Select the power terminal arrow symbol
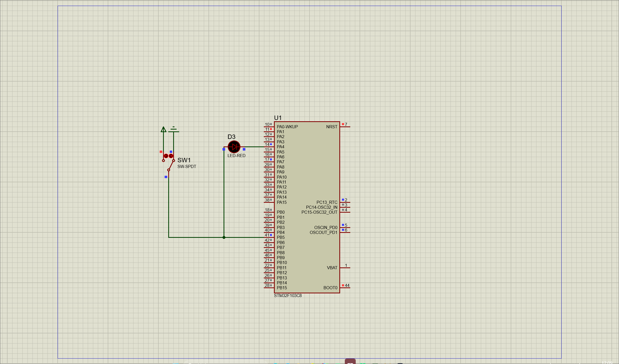This screenshot has width=619, height=364. pos(163,129)
